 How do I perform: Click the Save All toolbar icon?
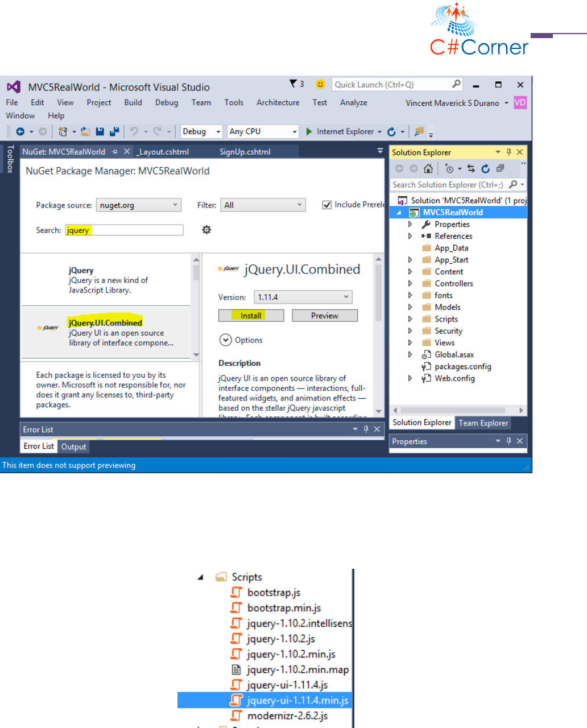114,131
